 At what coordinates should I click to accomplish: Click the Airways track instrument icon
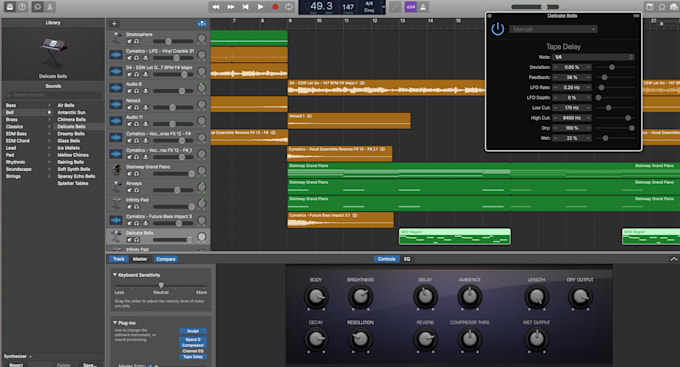click(x=116, y=187)
